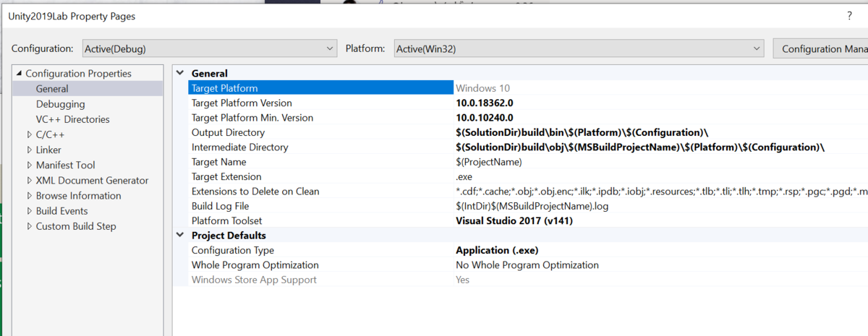Click the value 10.0.10240.0

[484, 118]
